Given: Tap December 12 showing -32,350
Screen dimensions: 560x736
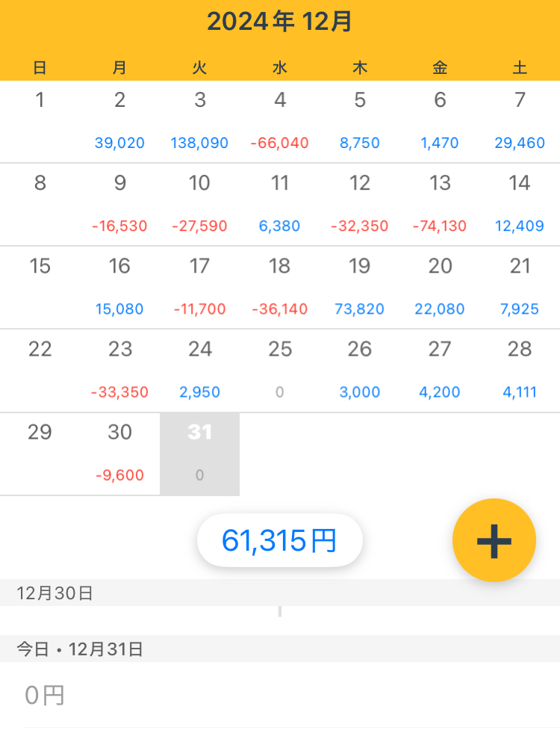Looking at the screenshot, I should [360, 205].
